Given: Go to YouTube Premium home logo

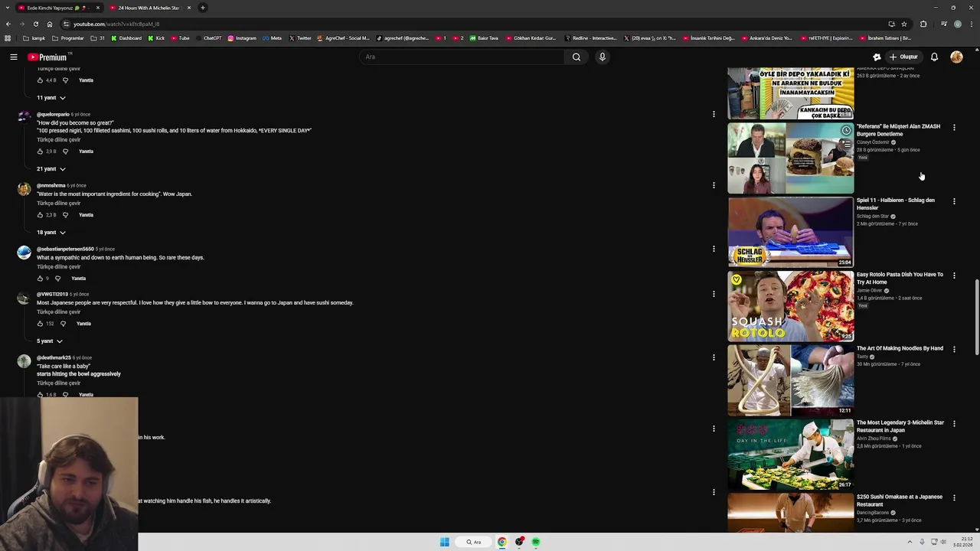Looking at the screenshot, I should point(47,57).
